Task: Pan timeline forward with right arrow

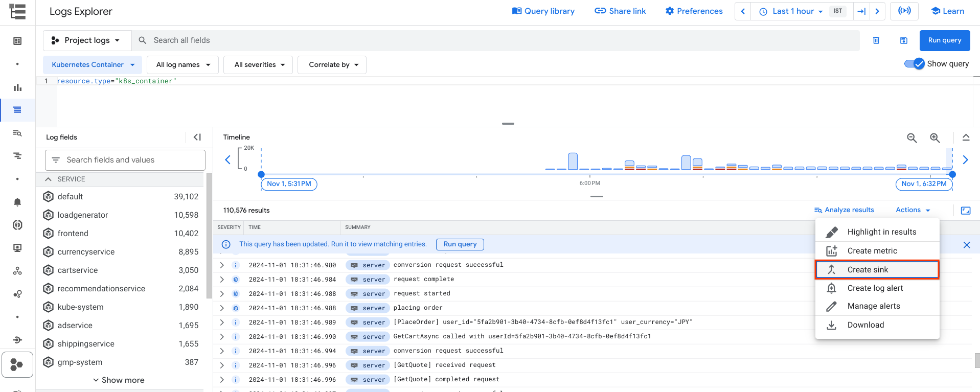Action: pos(965,160)
